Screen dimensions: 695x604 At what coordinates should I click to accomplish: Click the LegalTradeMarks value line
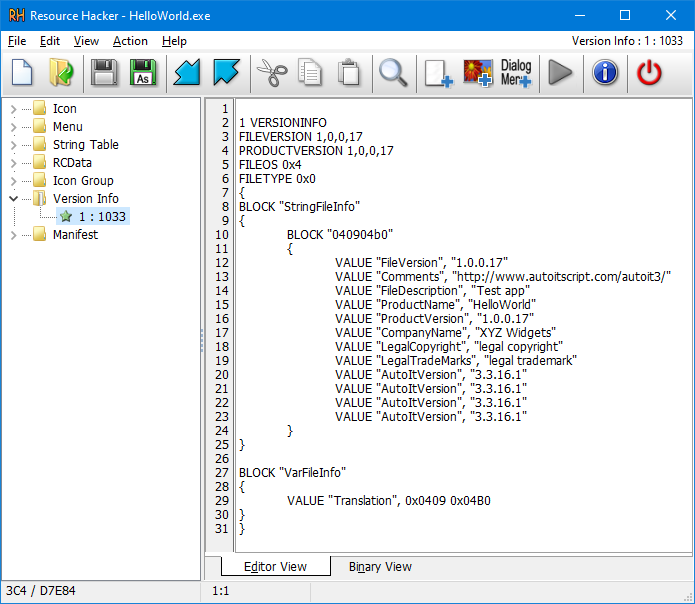point(456,361)
